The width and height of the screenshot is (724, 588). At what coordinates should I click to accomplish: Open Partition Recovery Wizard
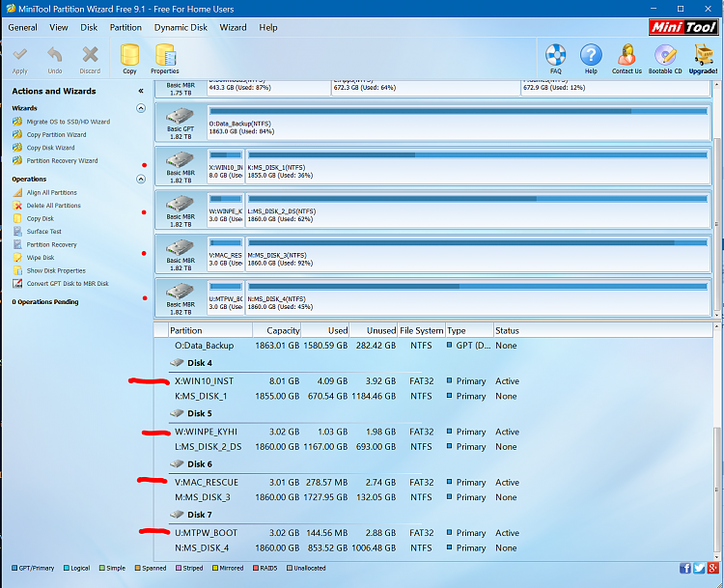point(62,160)
